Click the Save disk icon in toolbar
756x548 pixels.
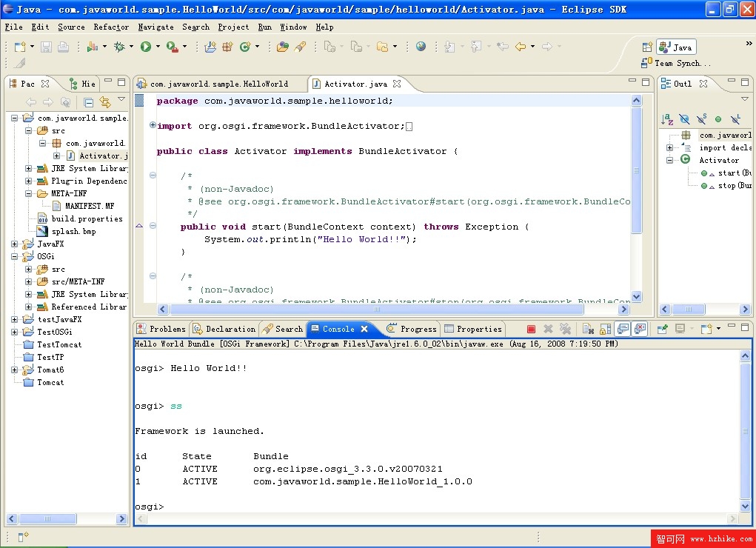[46, 47]
